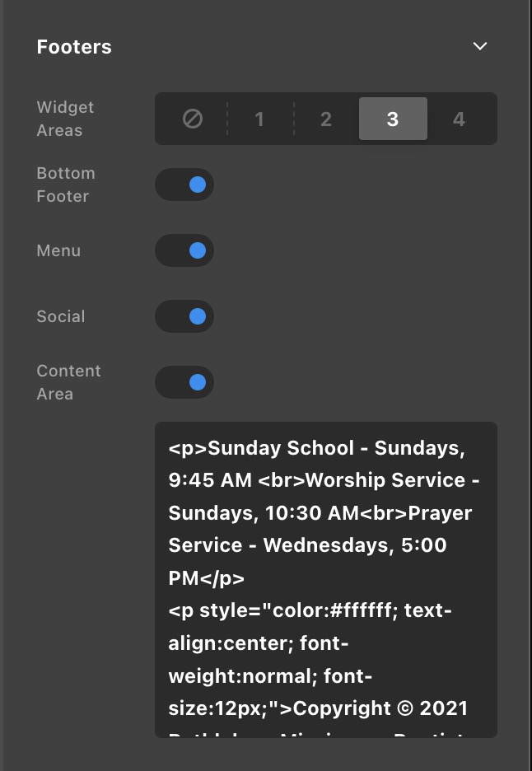
Task: Click the Bottom Footer label
Action: pyautogui.click(x=66, y=185)
